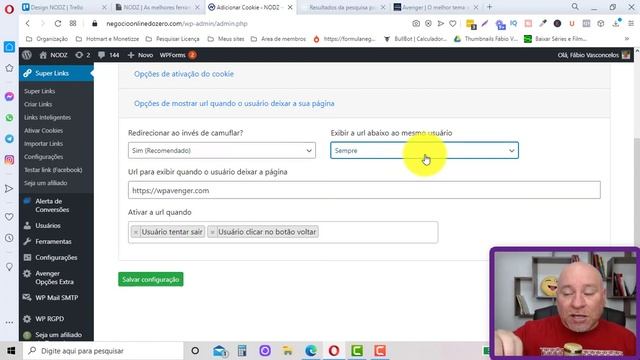
Task: Open 'Alerta de Conversões' in WordPress menu
Action: pyautogui.click(x=52, y=205)
